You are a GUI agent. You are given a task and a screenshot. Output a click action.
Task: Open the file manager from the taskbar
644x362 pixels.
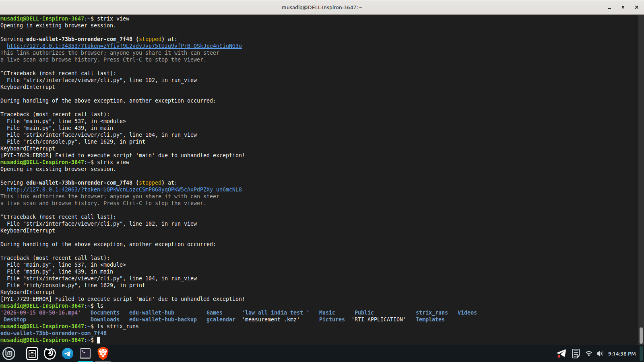[32, 354]
